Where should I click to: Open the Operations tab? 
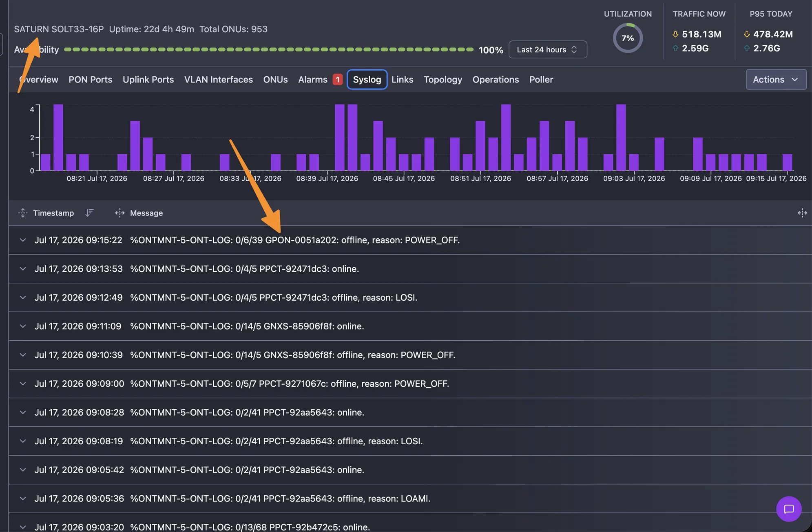pos(496,80)
